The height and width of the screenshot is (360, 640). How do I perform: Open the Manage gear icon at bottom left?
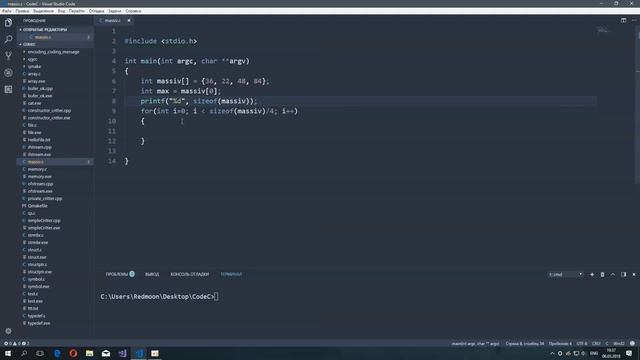(8, 331)
